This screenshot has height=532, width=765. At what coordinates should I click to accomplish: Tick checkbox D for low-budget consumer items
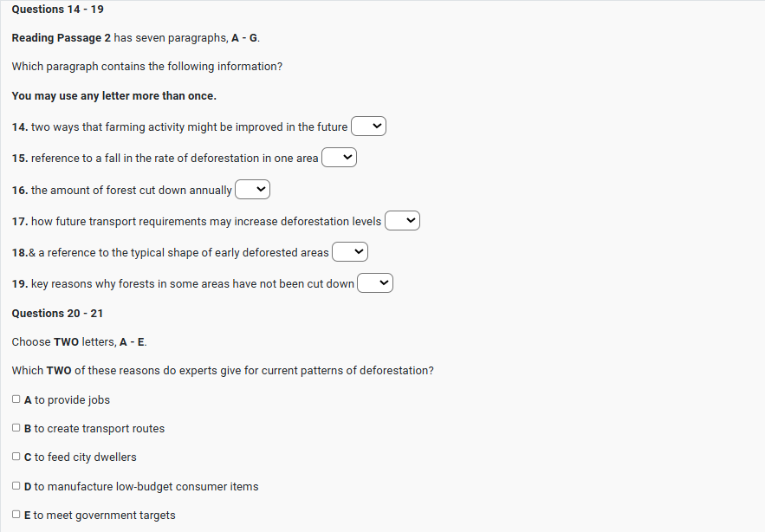click(17, 486)
